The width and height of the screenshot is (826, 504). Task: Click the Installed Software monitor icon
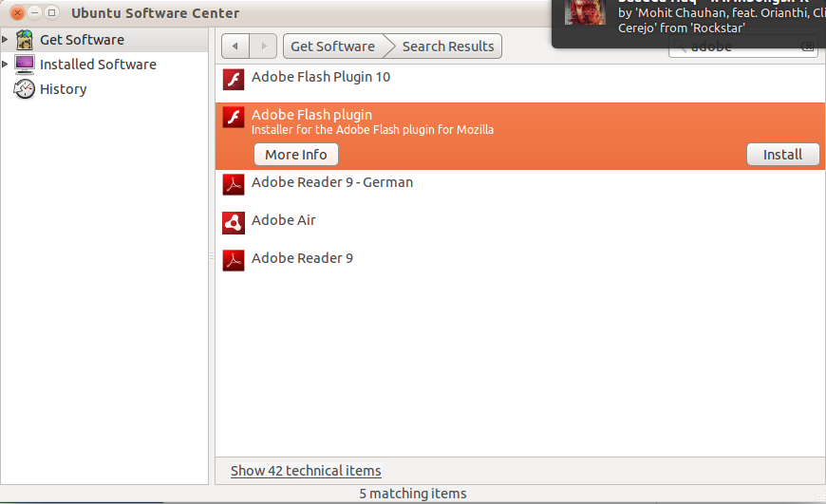pos(25,65)
